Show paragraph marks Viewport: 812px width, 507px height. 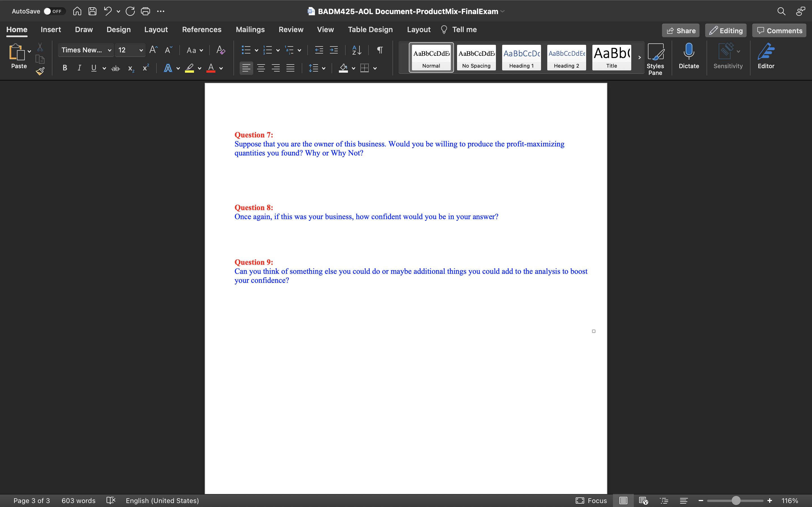point(379,50)
